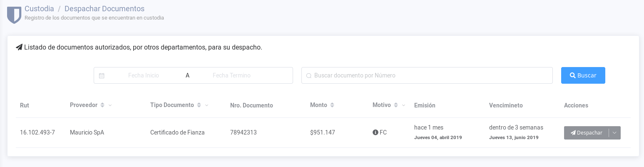
Task: Expand the Motivo column filter chevron
Action: 403,105
